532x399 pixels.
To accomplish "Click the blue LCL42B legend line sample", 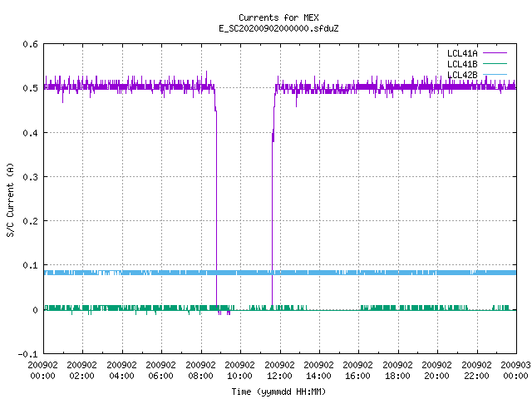I will (x=495, y=74).
